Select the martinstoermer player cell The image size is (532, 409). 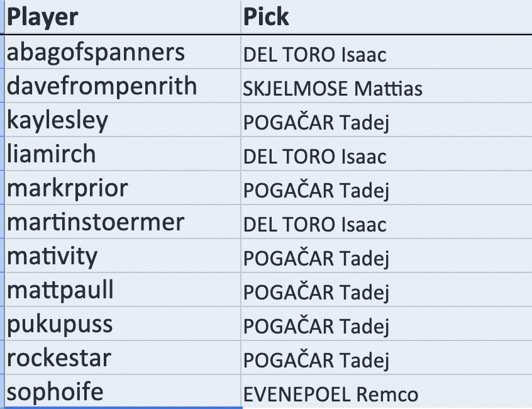point(123,223)
